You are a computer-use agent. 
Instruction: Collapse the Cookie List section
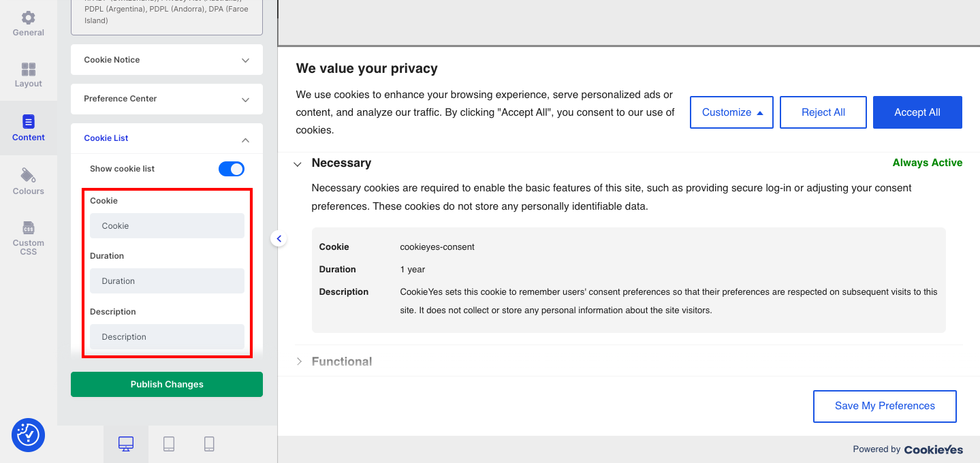[167, 138]
